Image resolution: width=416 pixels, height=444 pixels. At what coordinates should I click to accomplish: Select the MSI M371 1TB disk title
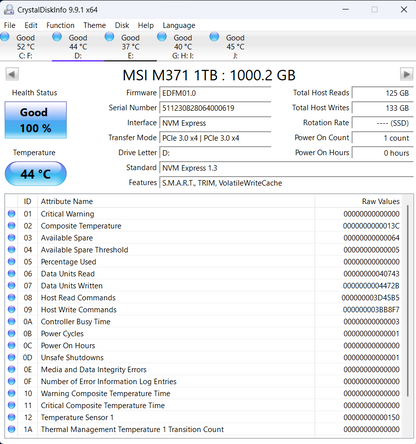click(209, 75)
